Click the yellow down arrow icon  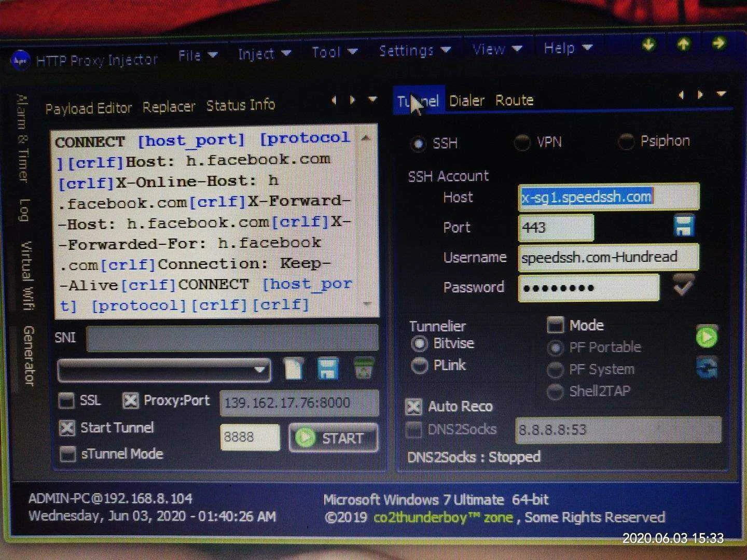(648, 45)
